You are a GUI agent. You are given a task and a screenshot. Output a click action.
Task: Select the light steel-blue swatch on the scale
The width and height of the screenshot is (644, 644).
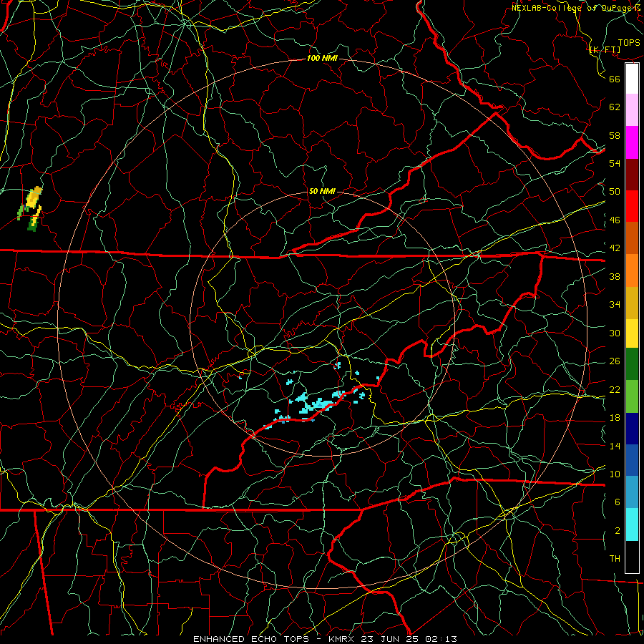pos(632,492)
